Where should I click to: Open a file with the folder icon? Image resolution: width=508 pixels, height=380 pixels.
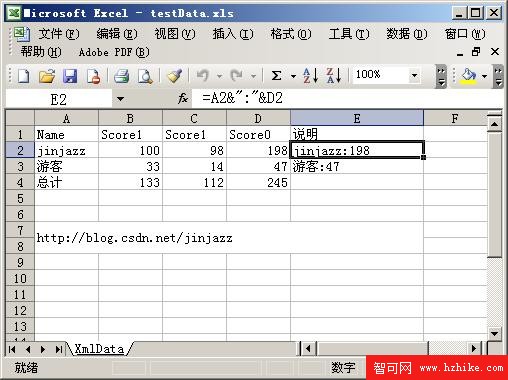(x=47, y=76)
